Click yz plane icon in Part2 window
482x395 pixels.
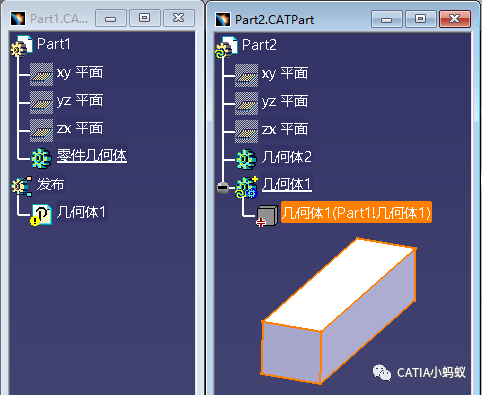[x=246, y=104]
